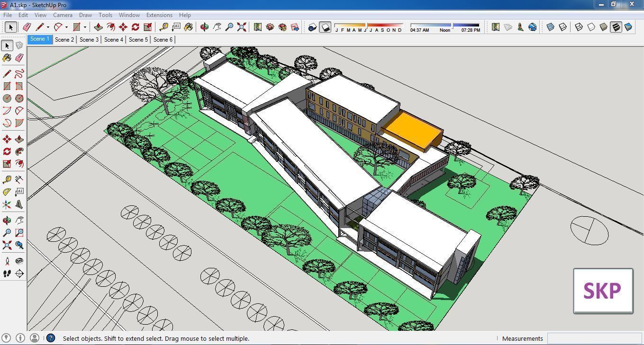Select the Circle tool in left toolbar
This screenshot has height=345, width=644.
click(7, 98)
